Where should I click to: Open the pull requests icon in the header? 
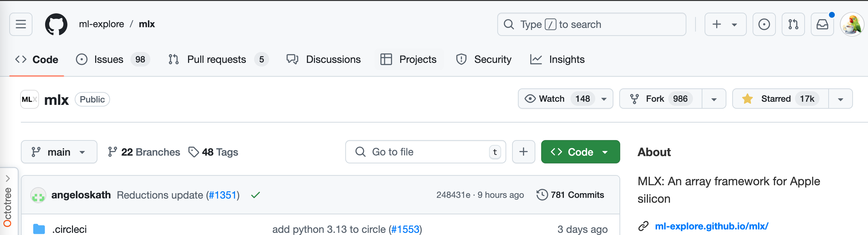[793, 24]
